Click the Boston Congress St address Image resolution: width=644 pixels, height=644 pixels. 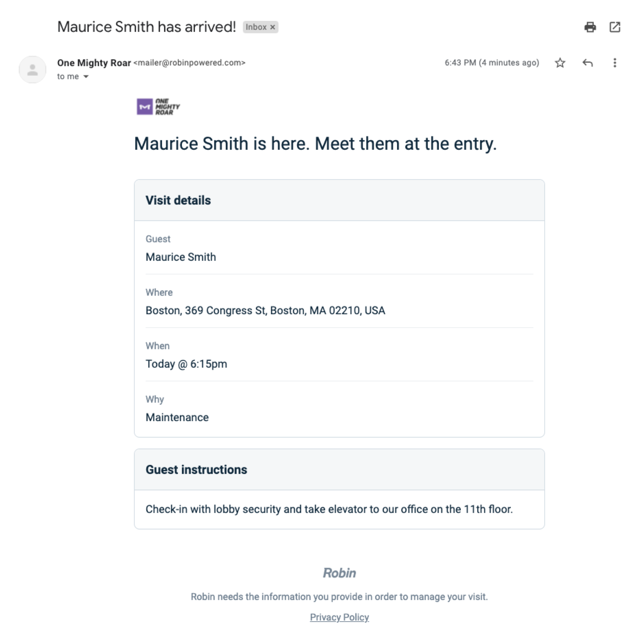(x=265, y=311)
